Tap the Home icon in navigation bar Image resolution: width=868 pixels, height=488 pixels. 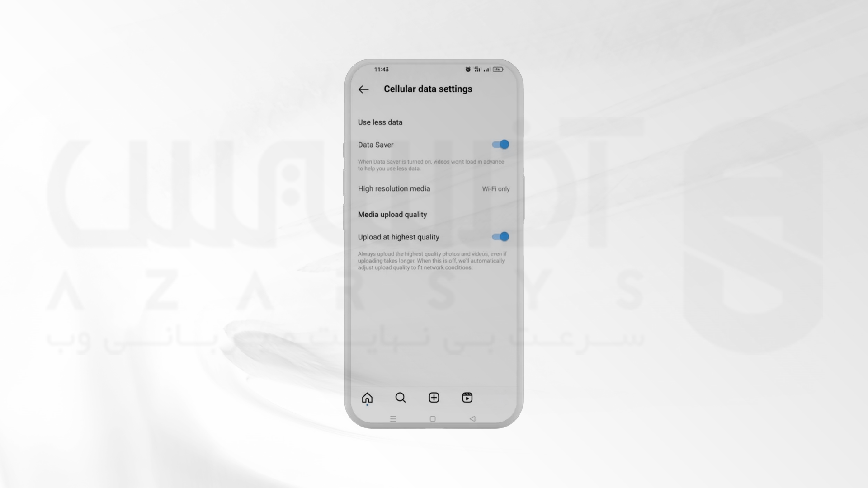point(367,398)
